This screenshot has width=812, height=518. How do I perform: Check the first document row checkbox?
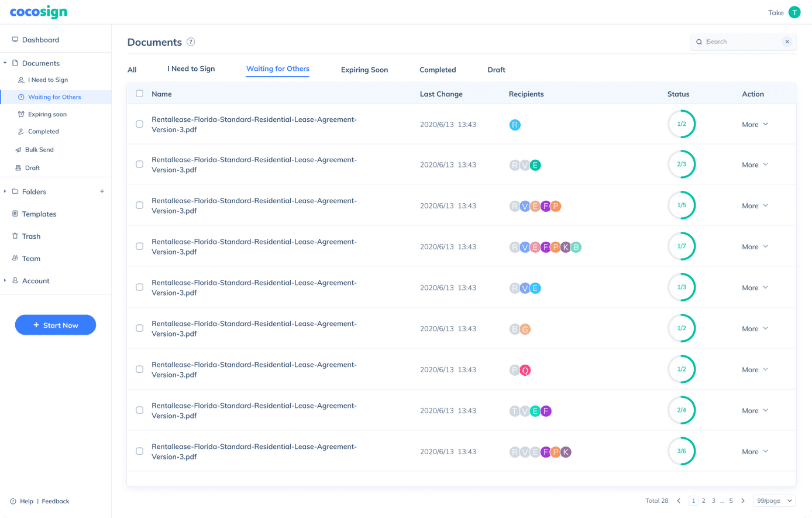(139, 124)
